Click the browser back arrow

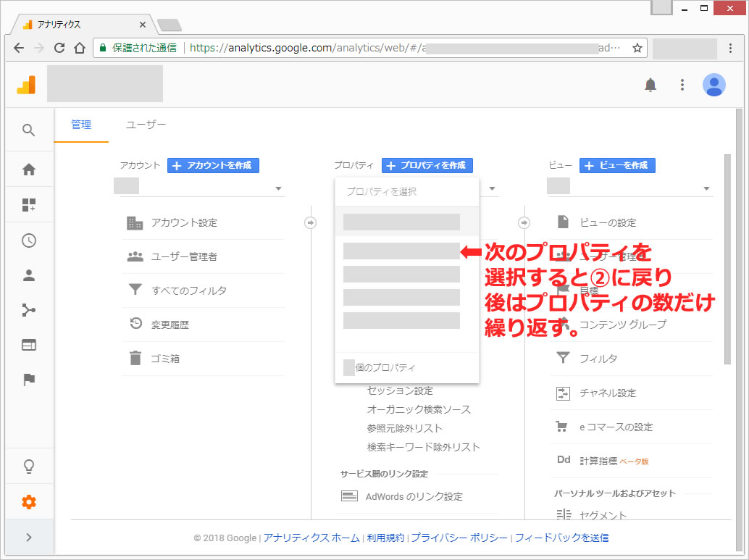click(x=19, y=48)
